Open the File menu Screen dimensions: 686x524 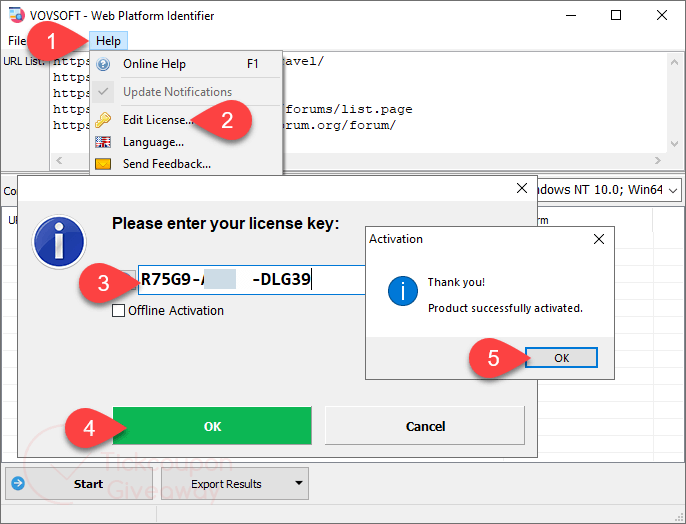pyautogui.click(x=16, y=41)
